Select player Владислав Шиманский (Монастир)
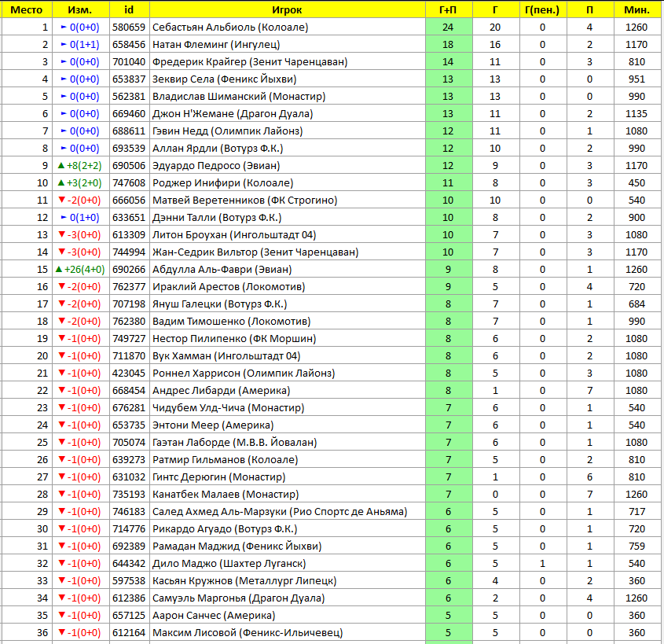The image size is (664, 644). coord(239,97)
